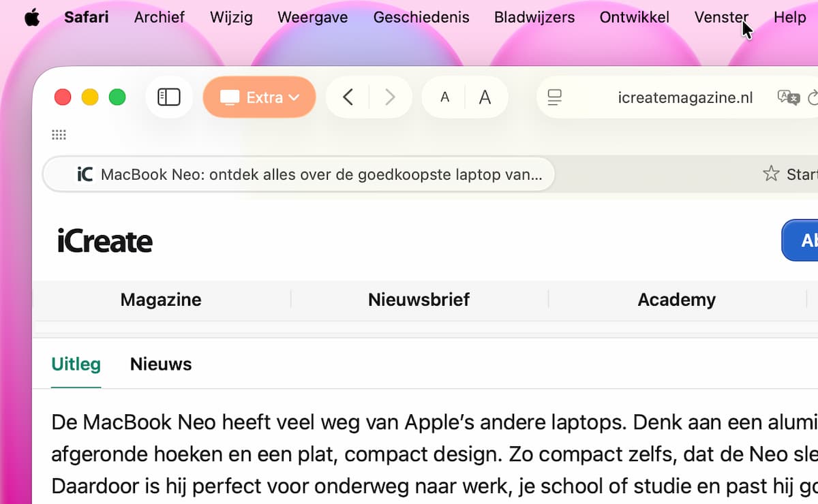This screenshot has width=818, height=504.
Task: Open the Academy navigation item
Action: pos(676,300)
